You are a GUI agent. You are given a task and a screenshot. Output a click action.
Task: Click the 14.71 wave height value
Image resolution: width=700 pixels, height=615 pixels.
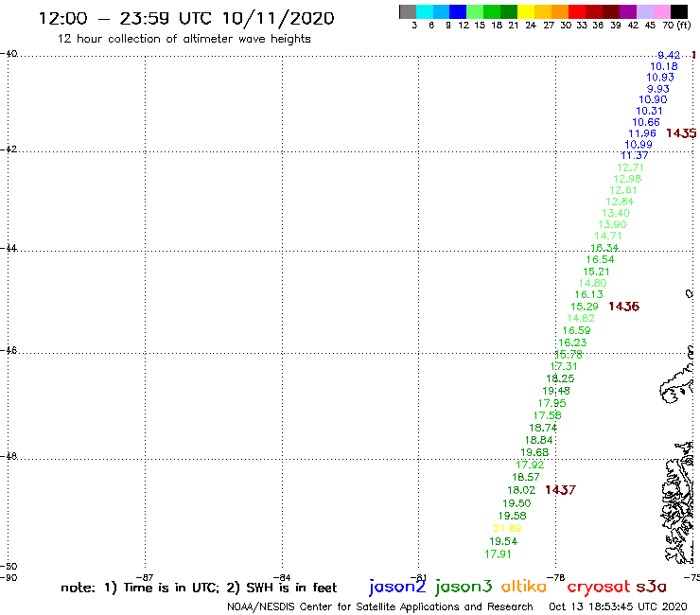point(608,236)
